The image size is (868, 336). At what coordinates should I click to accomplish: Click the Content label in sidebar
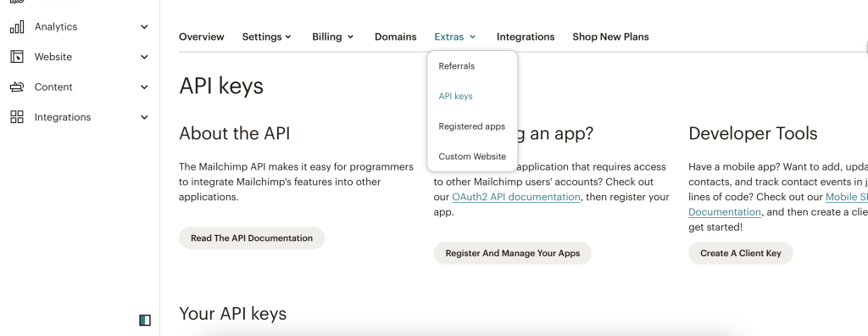53,87
